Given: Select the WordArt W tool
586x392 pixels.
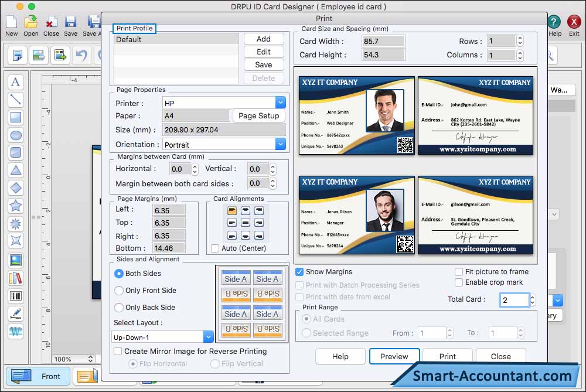Looking at the screenshot, I should 16,331.
